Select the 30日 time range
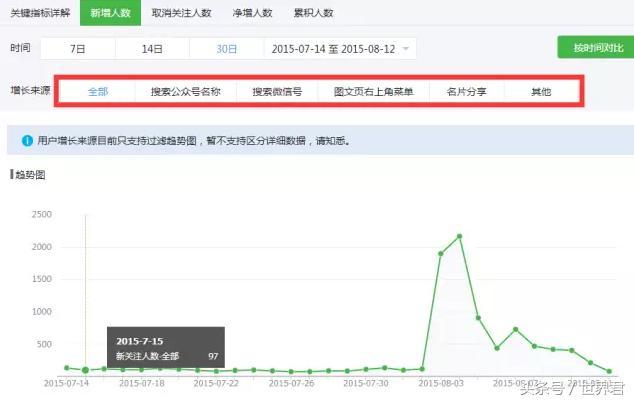 tap(226, 49)
